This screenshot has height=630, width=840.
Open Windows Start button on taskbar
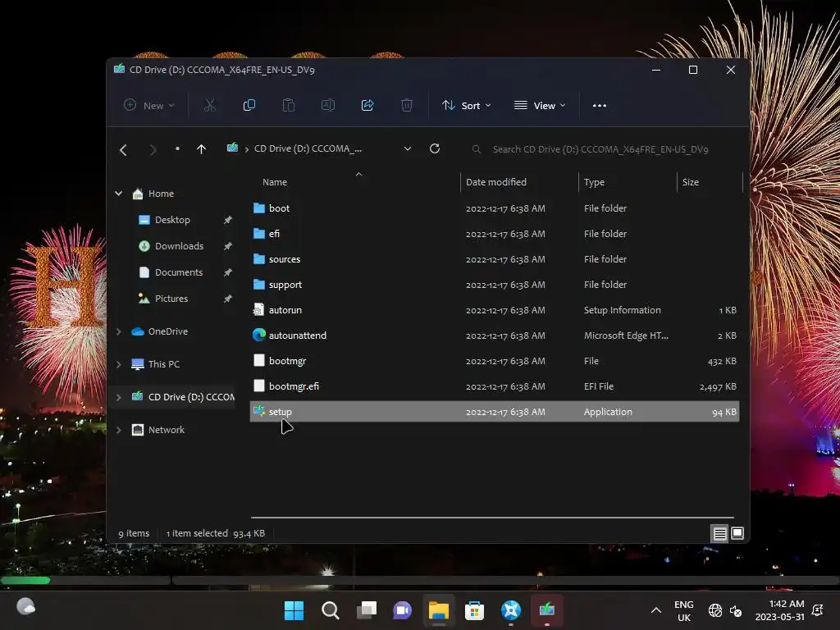[294, 610]
